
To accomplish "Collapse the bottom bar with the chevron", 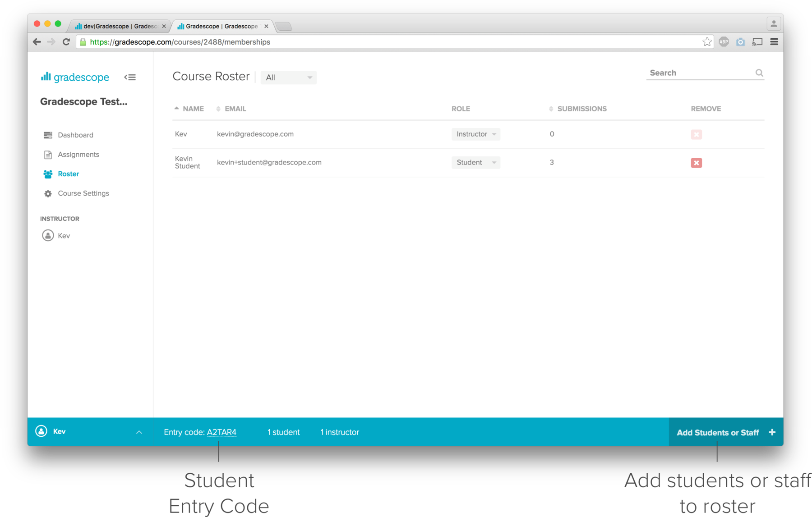I will click(139, 431).
